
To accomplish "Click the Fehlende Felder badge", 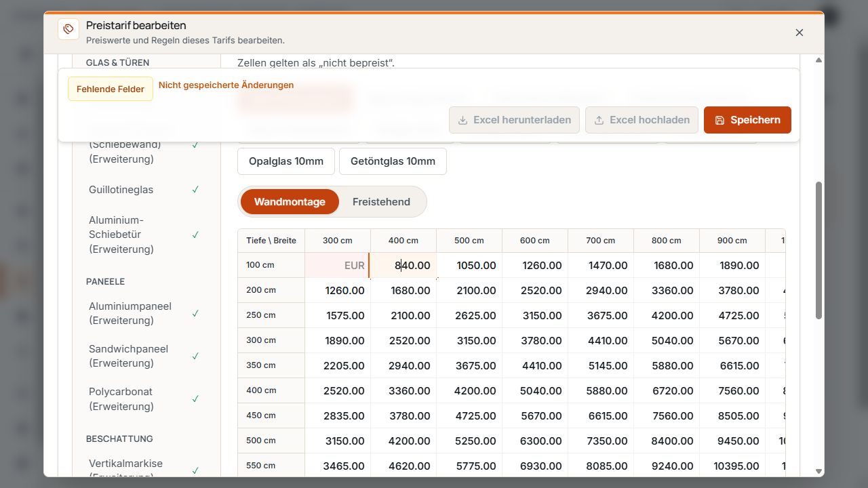I will [x=111, y=89].
